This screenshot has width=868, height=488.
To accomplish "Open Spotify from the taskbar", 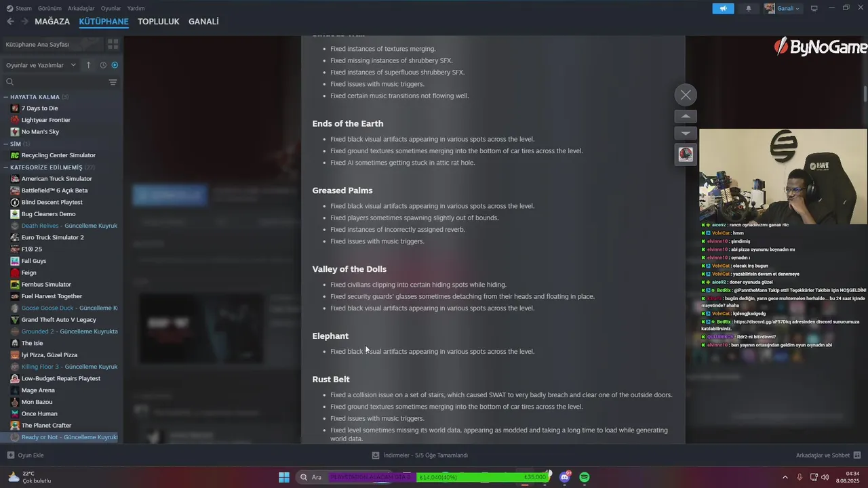I will (x=585, y=477).
